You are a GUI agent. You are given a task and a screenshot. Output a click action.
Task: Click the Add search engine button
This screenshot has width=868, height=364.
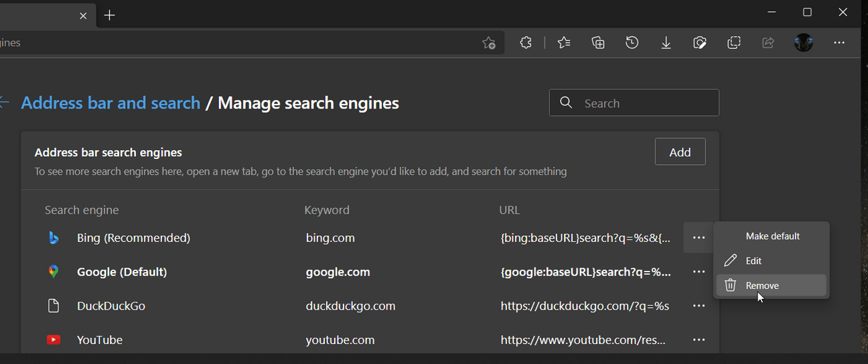[680, 152]
